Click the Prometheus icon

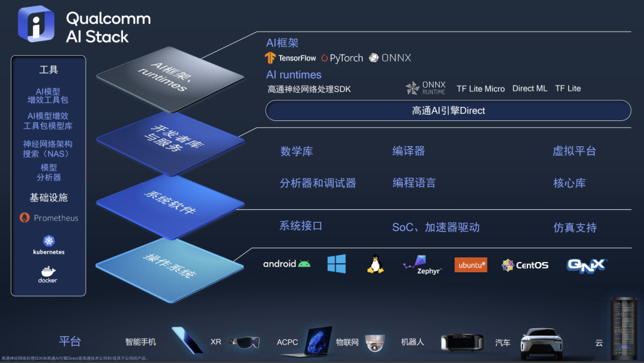pos(24,218)
